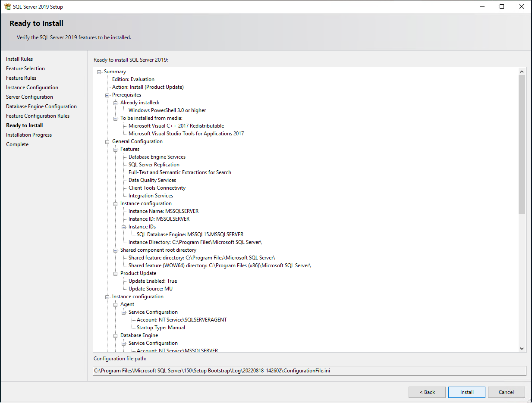Collapse the Summary root node
The width and height of the screenshot is (532, 403).
pyautogui.click(x=99, y=72)
